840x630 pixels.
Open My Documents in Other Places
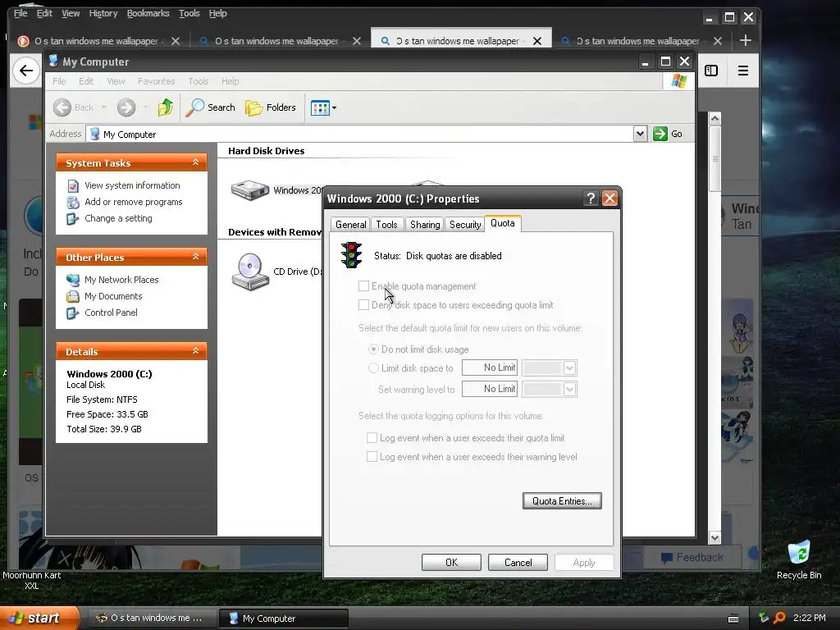113,296
